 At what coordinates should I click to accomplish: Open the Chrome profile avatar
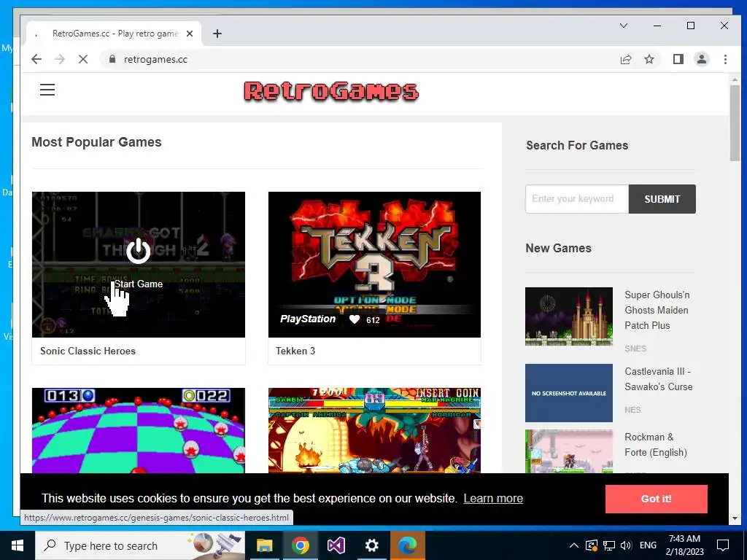[702, 59]
